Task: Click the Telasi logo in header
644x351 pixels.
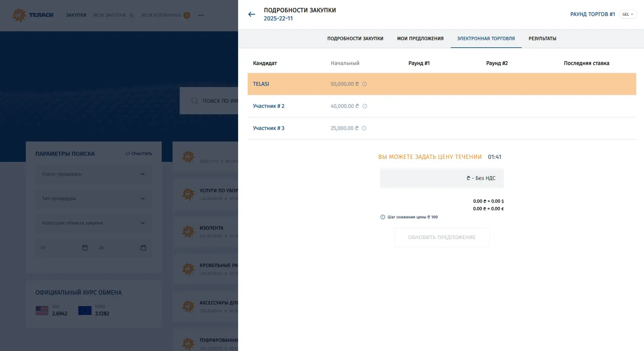Action: tap(33, 15)
